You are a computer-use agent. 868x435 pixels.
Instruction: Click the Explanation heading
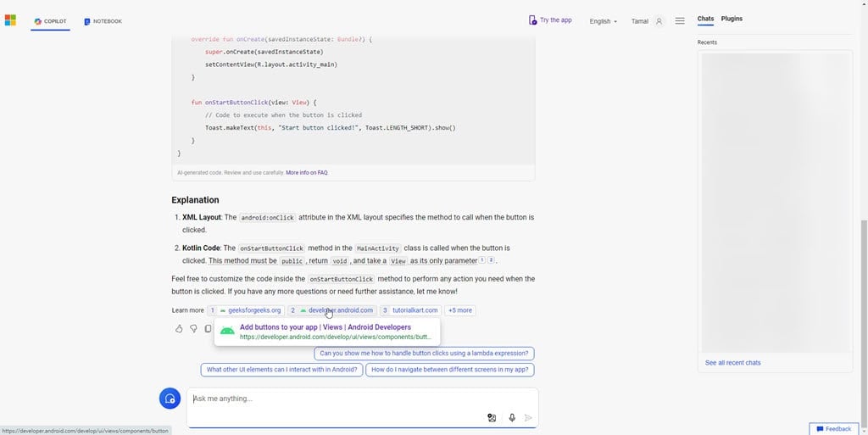196,200
